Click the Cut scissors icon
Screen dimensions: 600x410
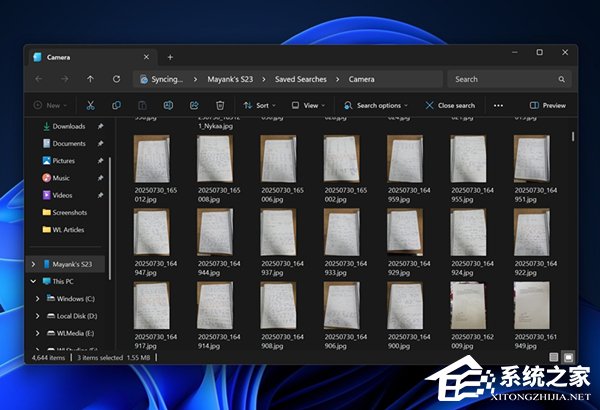(x=90, y=105)
